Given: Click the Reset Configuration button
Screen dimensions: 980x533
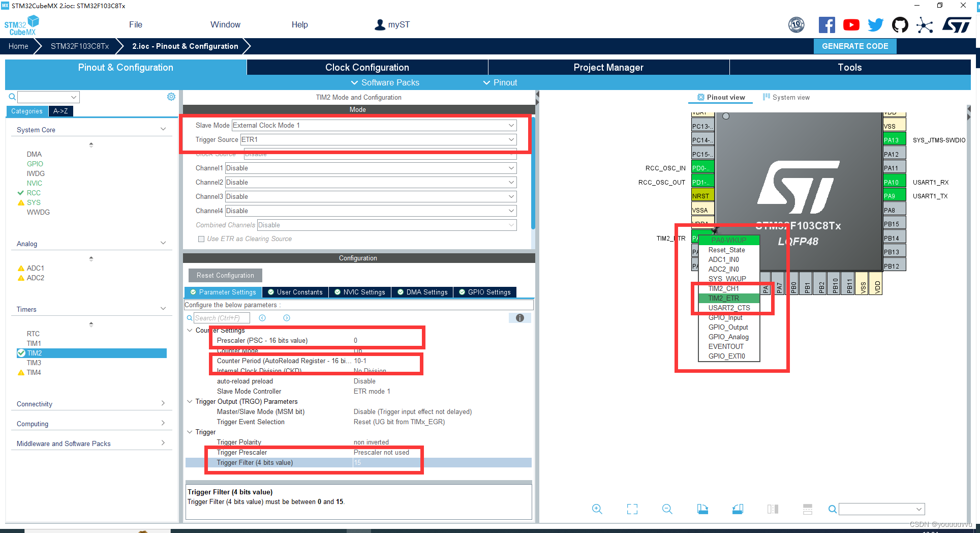Looking at the screenshot, I should click(x=225, y=275).
